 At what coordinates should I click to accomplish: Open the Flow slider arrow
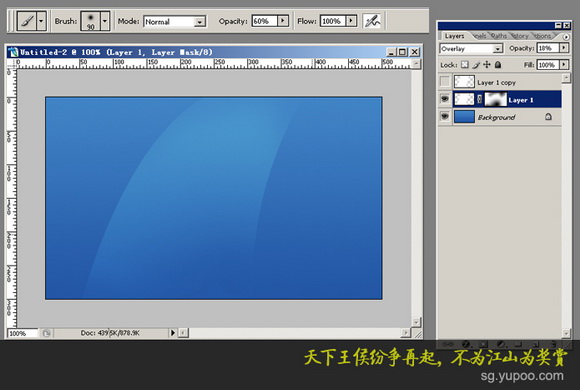point(351,21)
